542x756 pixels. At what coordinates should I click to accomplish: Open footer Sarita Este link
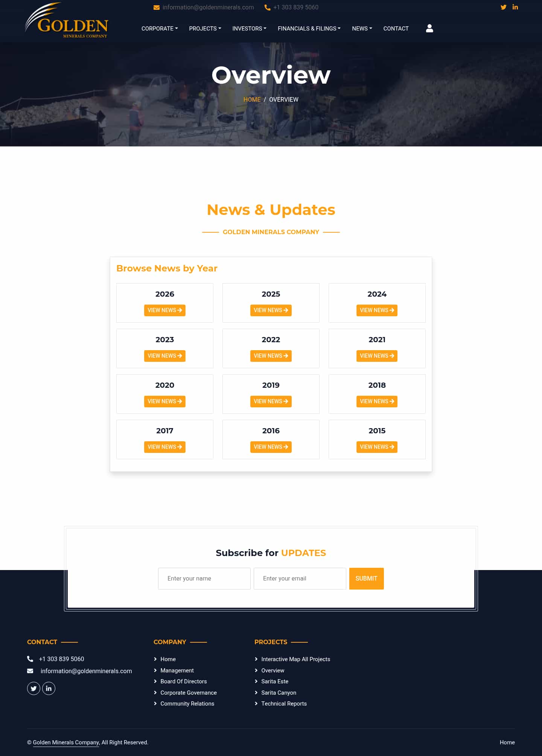(x=275, y=681)
